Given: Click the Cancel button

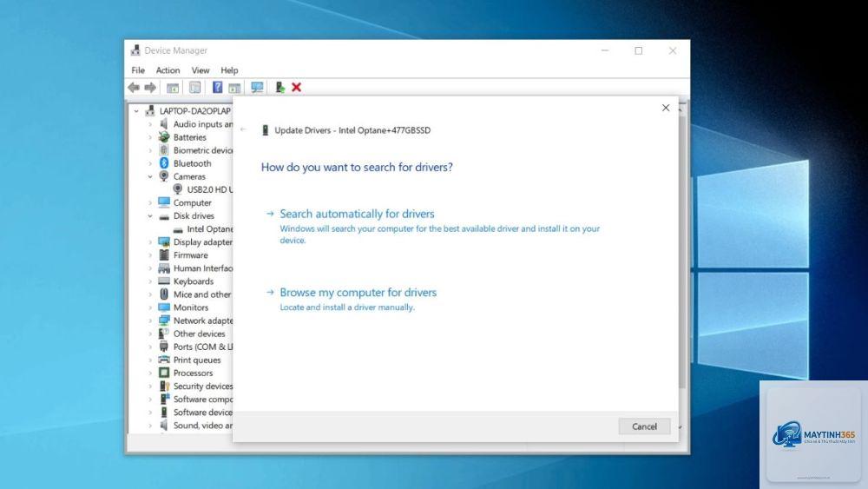Looking at the screenshot, I should click(644, 426).
